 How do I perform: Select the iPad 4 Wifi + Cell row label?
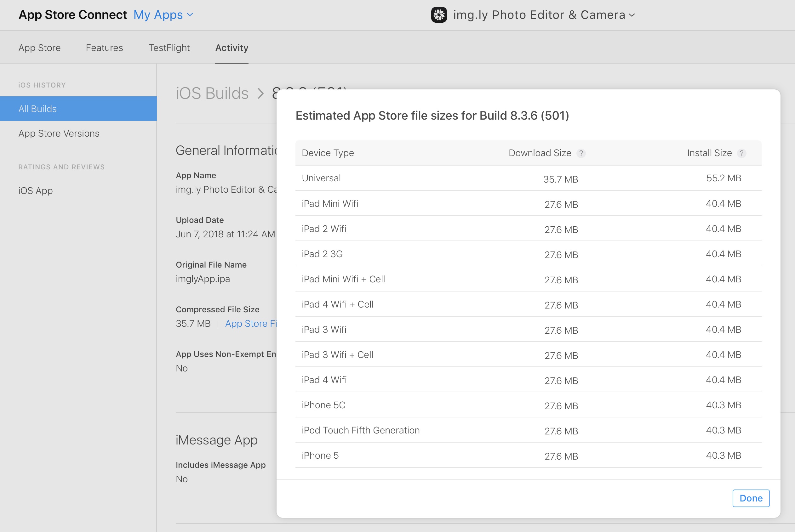pyautogui.click(x=337, y=304)
